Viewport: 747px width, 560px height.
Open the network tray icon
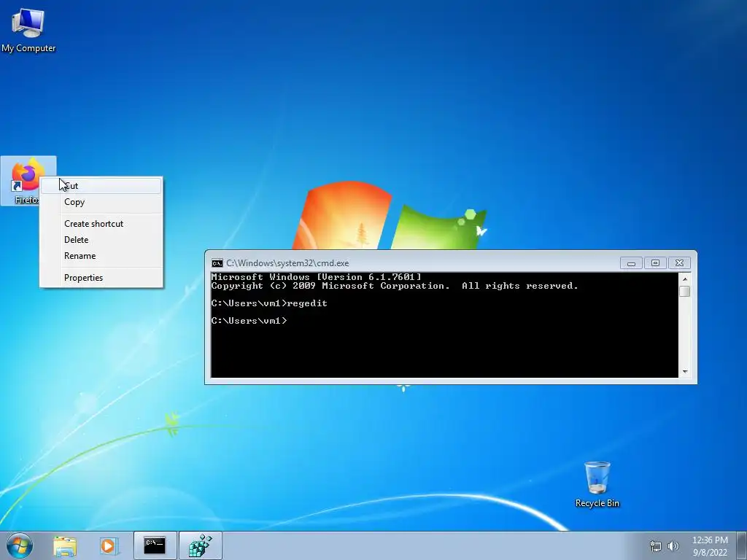[x=656, y=546]
